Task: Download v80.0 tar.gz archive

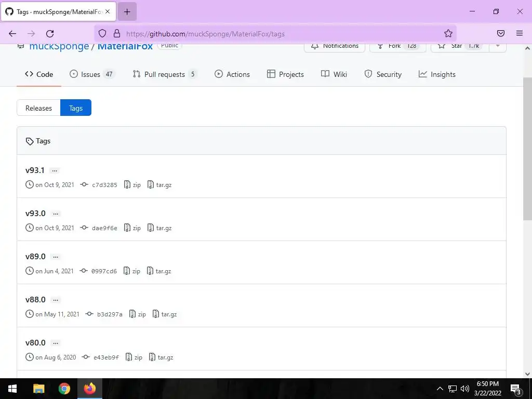Action: coord(161,357)
